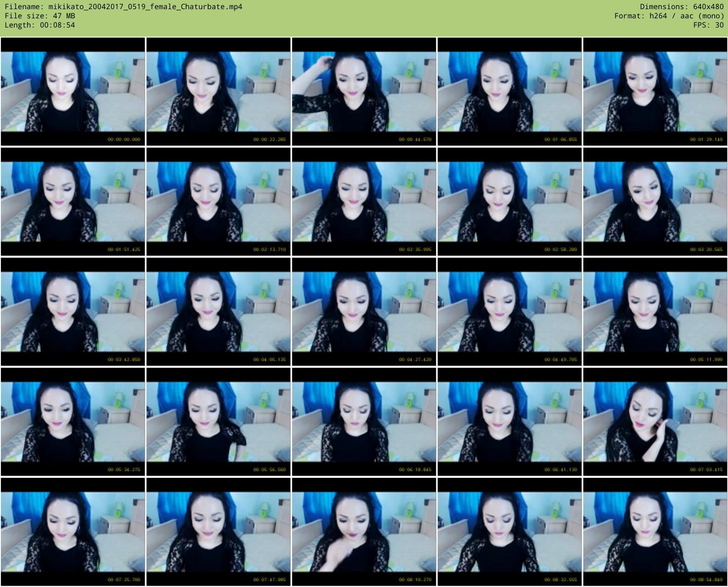Select the frame stamped 00:00:22.285
This screenshot has width=728, height=587.
218,92
